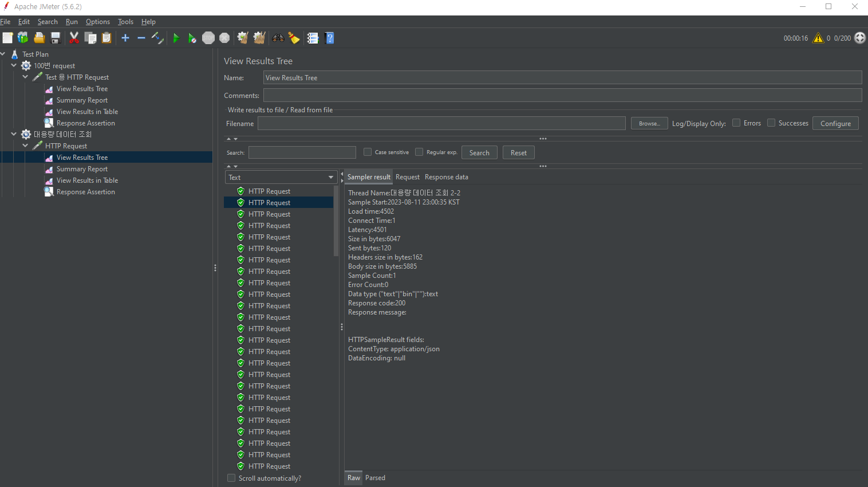
Task: Click the warning triangle log icon
Action: click(818, 38)
